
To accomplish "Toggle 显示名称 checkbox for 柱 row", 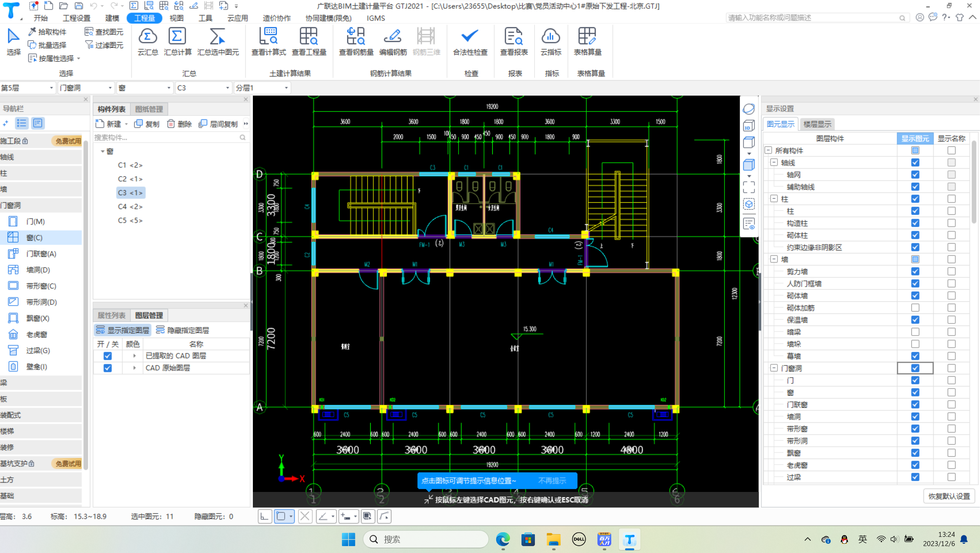I will click(x=951, y=199).
